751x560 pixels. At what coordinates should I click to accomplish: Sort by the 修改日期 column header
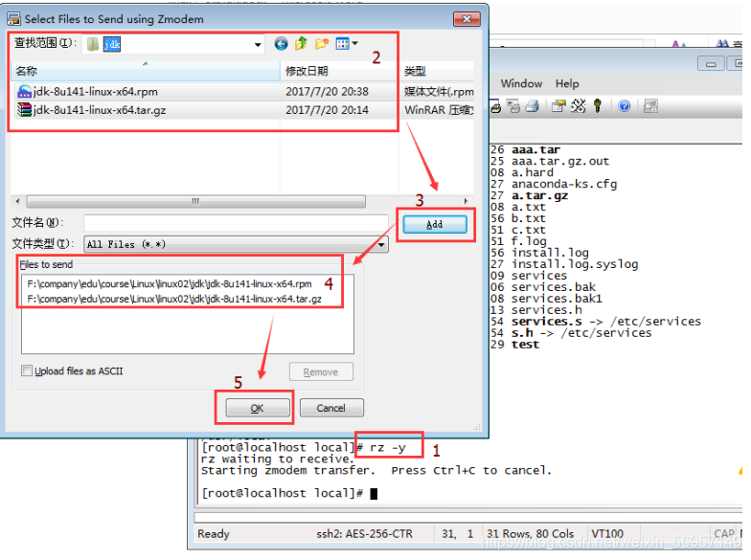coord(339,71)
